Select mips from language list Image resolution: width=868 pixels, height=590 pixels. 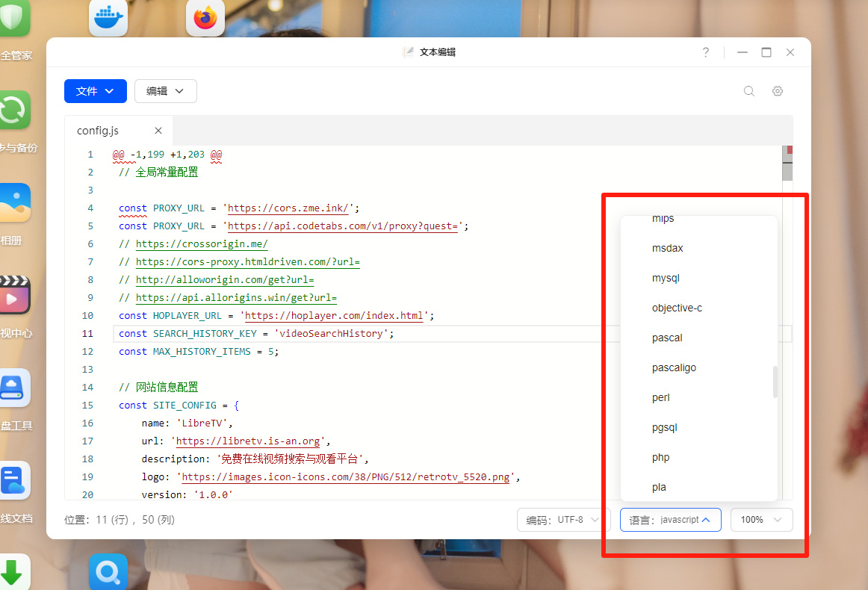pyautogui.click(x=663, y=219)
